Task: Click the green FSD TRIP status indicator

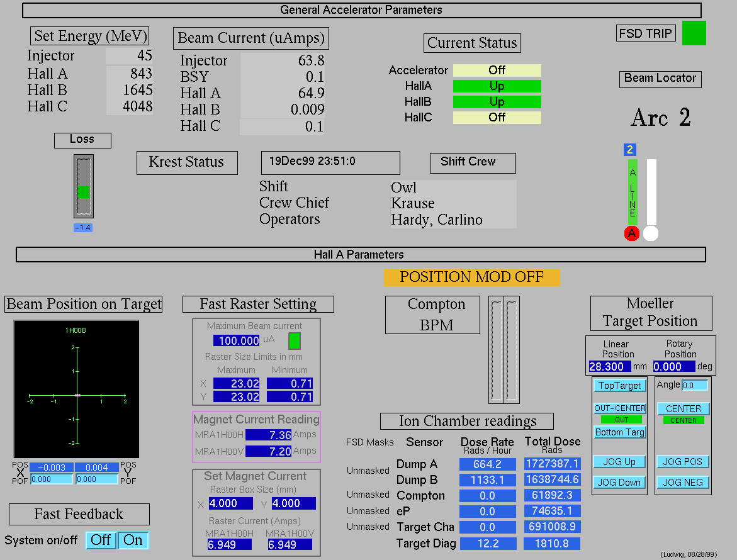Action: tap(694, 33)
